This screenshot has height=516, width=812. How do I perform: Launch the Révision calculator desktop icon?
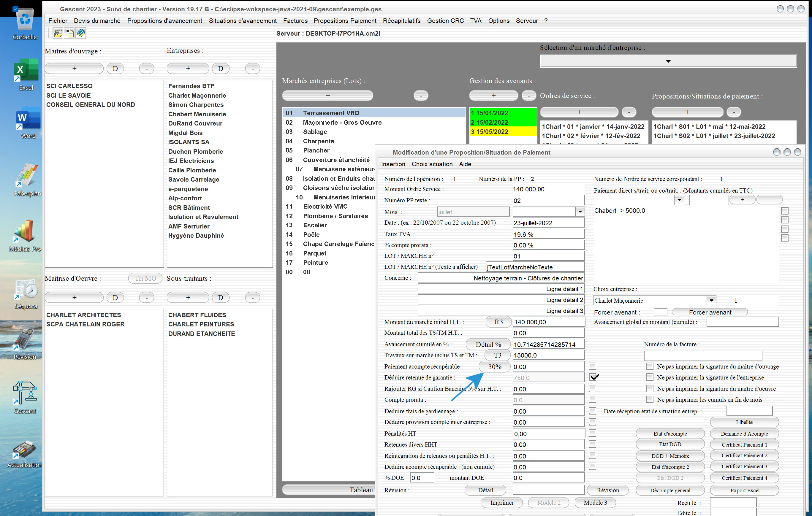[x=25, y=344]
